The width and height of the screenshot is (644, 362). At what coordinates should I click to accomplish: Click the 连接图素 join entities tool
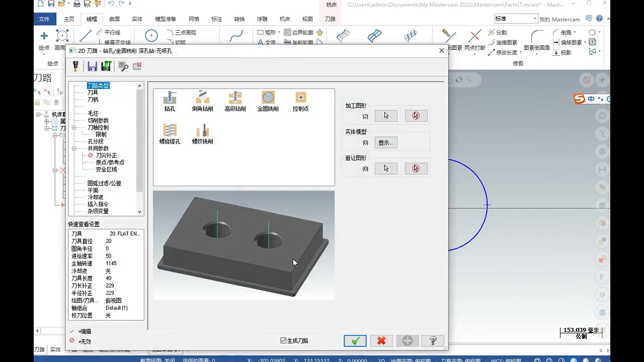click(502, 42)
